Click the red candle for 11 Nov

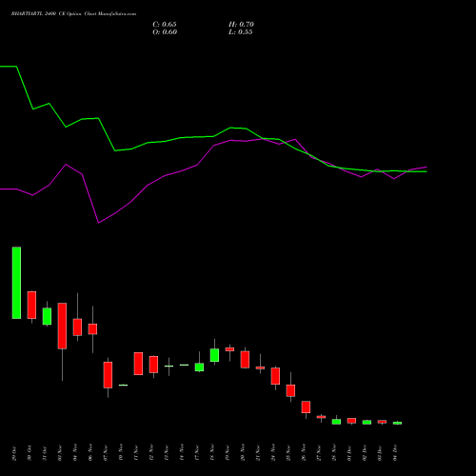tap(138, 364)
